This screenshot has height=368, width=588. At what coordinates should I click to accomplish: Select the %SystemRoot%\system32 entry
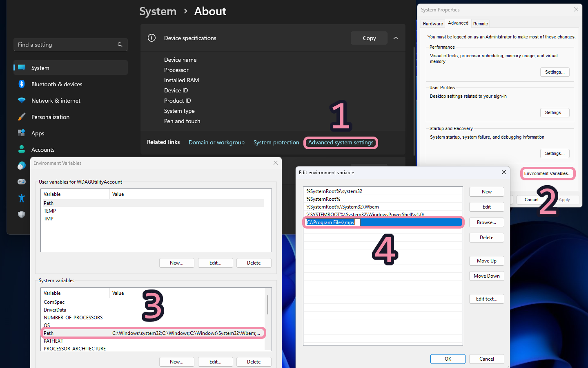tap(383, 191)
